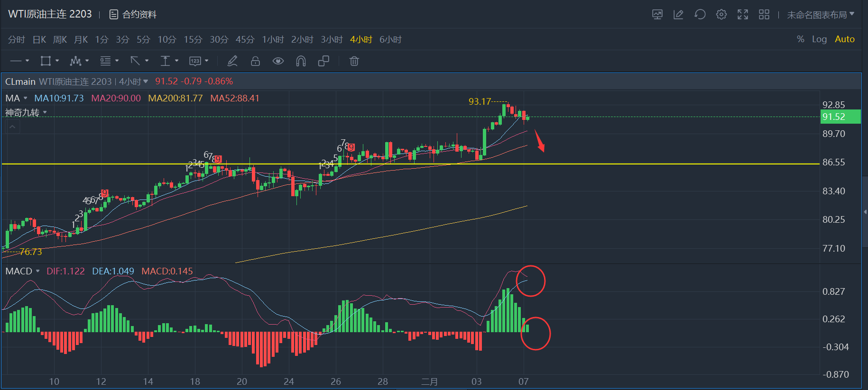This screenshot has height=390, width=868.
Task: Expand the wave pattern tool dropdown arrow
Action: click(x=87, y=61)
